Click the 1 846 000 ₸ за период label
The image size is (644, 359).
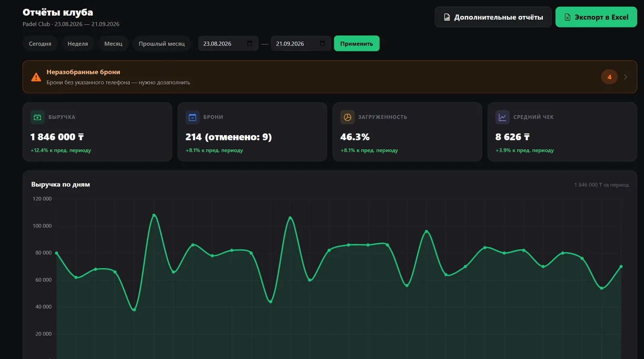point(601,185)
